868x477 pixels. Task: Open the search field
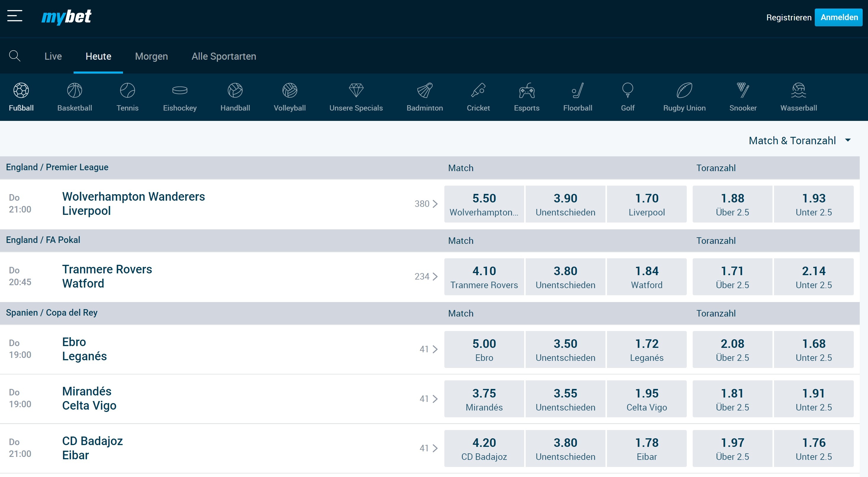point(14,56)
